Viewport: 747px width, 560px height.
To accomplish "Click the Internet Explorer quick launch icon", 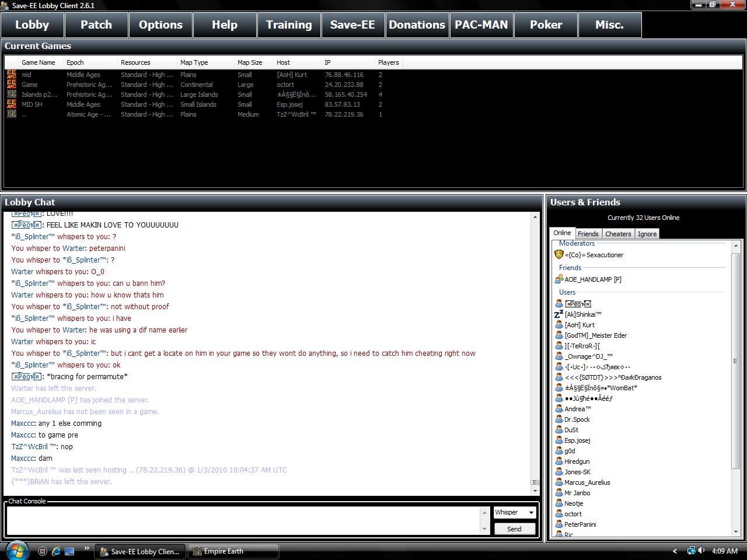I will click(56, 551).
